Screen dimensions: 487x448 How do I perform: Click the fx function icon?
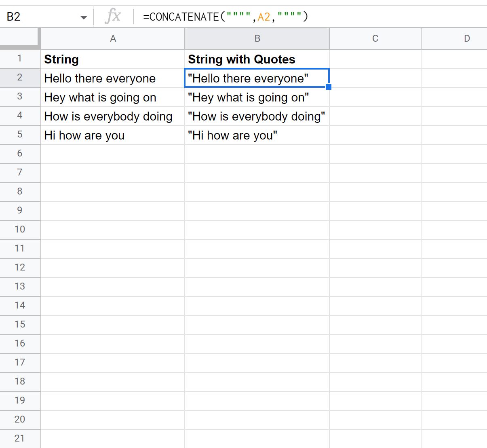pyautogui.click(x=113, y=17)
